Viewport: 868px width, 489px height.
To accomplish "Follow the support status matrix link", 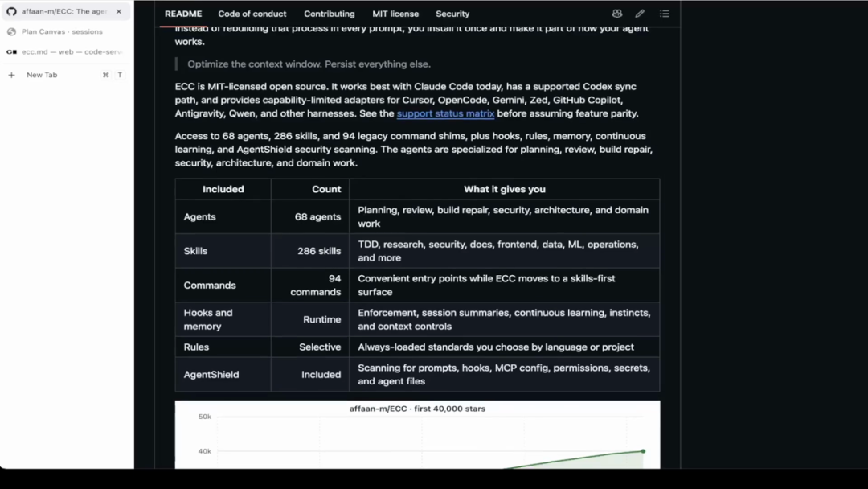I will 445,113.
